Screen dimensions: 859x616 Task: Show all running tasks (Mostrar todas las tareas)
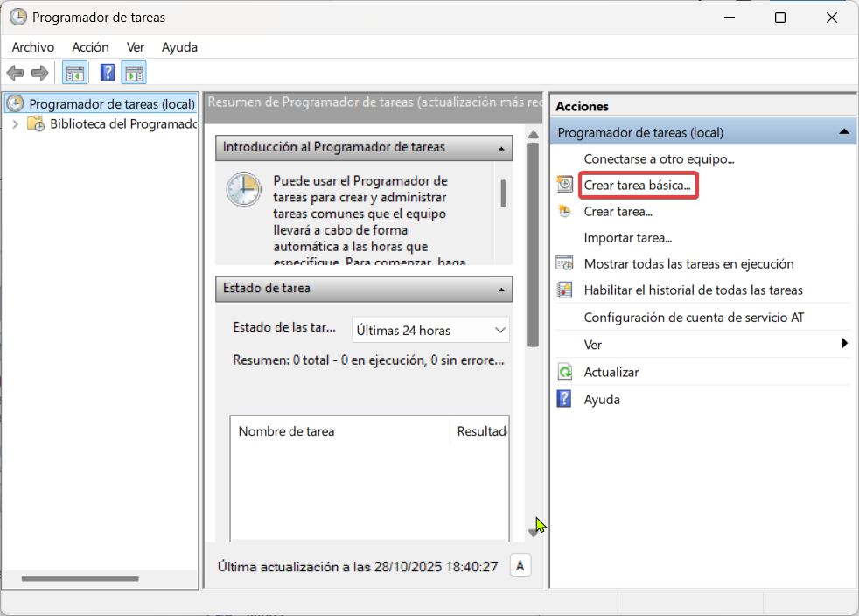coord(688,264)
